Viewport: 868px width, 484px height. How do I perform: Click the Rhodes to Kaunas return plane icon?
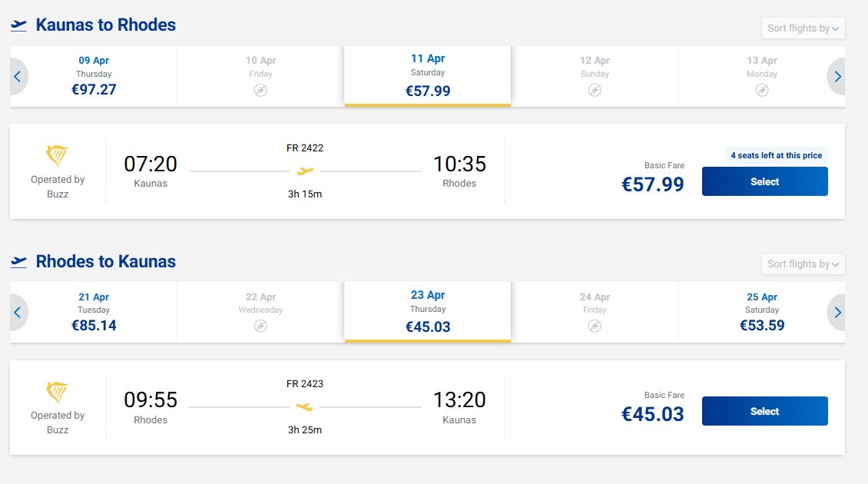pyautogui.click(x=19, y=262)
